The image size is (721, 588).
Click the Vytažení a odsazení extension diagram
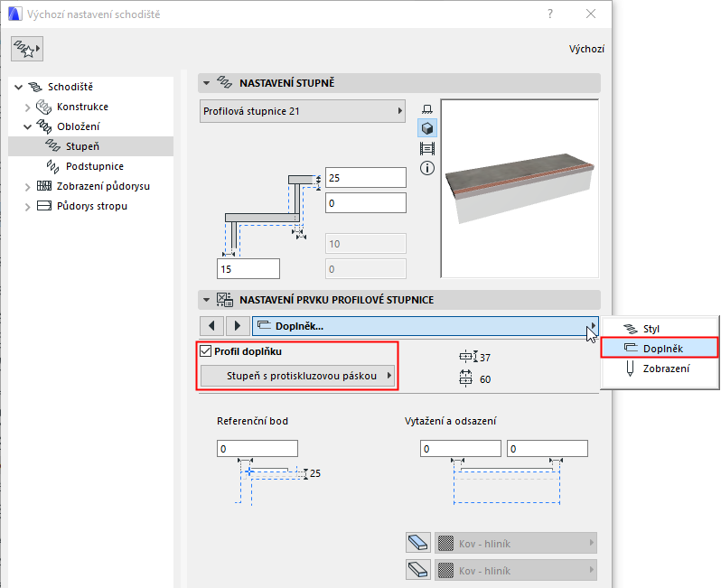[506, 481]
